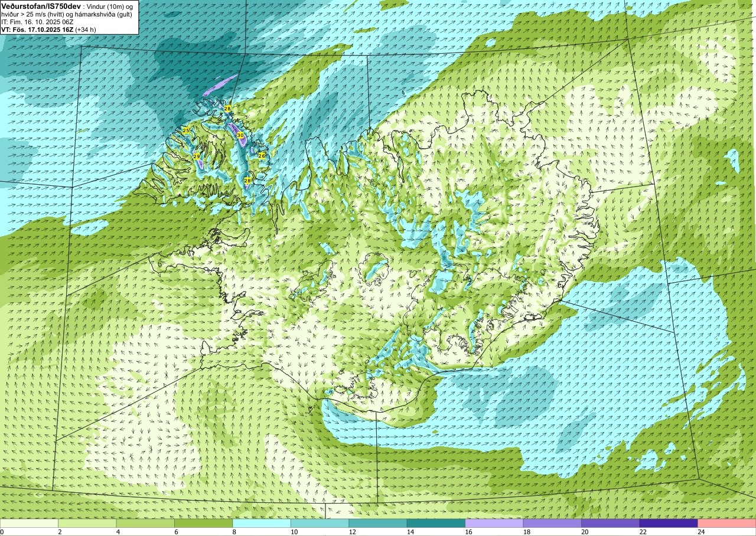Click the legend scale number 6
The width and height of the screenshot is (756, 536).
point(175,532)
